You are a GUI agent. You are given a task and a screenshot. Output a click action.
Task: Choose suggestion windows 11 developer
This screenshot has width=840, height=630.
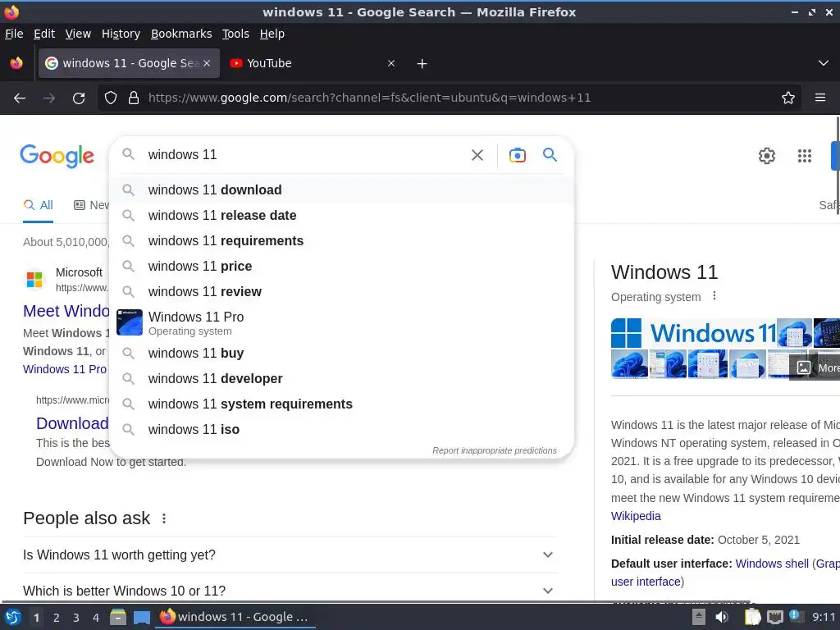pyautogui.click(x=341, y=379)
